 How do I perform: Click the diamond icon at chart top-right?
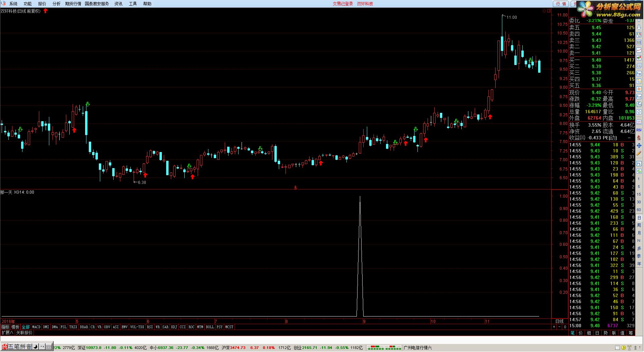544,11
